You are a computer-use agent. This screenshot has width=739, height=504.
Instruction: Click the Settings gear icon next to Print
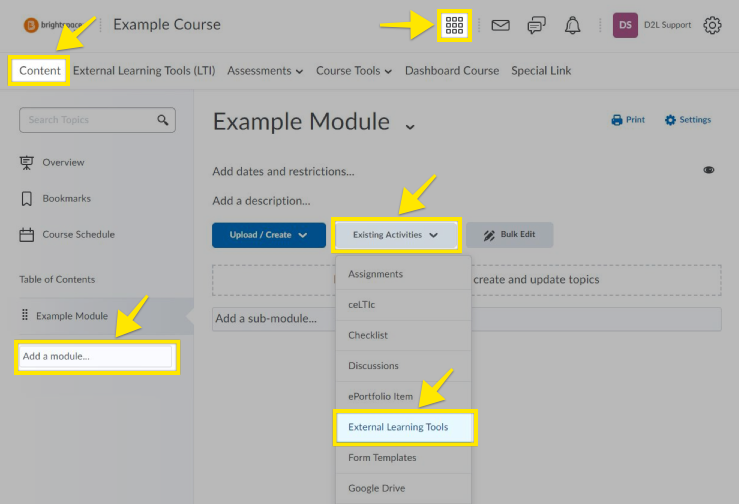pyautogui.click(x=670, y=120)
